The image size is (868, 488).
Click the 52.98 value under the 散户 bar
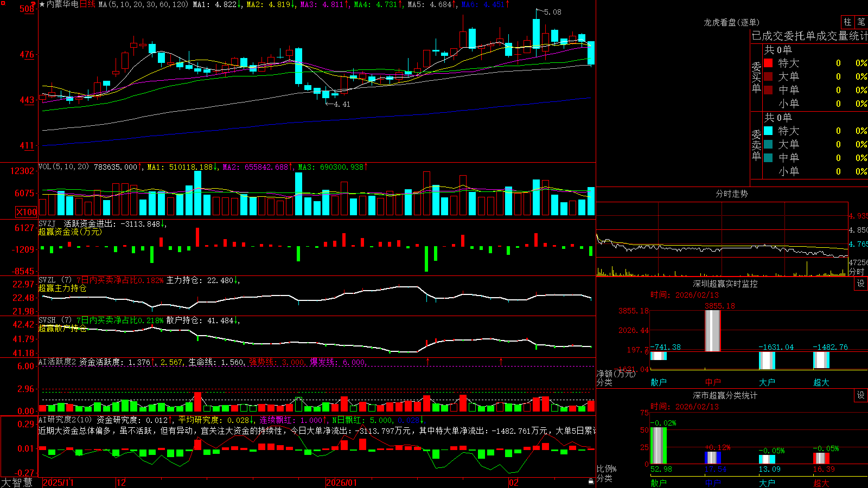[661, 469]
